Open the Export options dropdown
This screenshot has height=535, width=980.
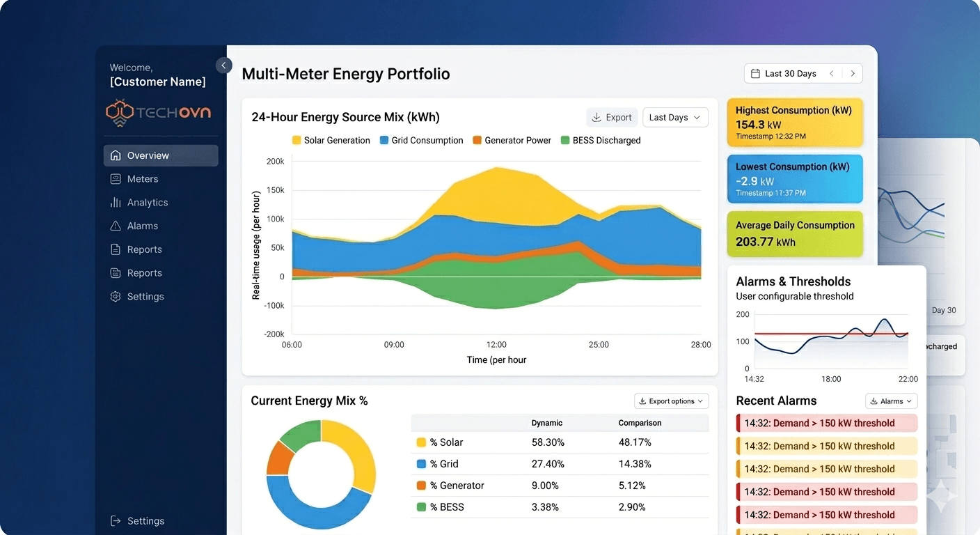coord(670,401)
